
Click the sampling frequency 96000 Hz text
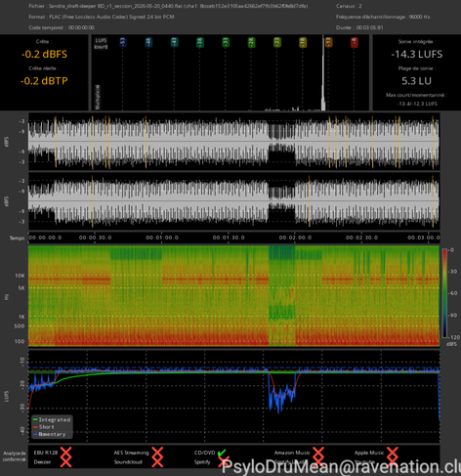point(383,17)
